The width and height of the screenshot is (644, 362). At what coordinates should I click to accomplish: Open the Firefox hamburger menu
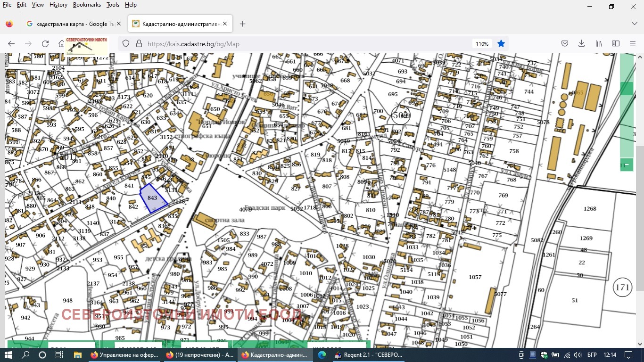[x=633, y=44]
